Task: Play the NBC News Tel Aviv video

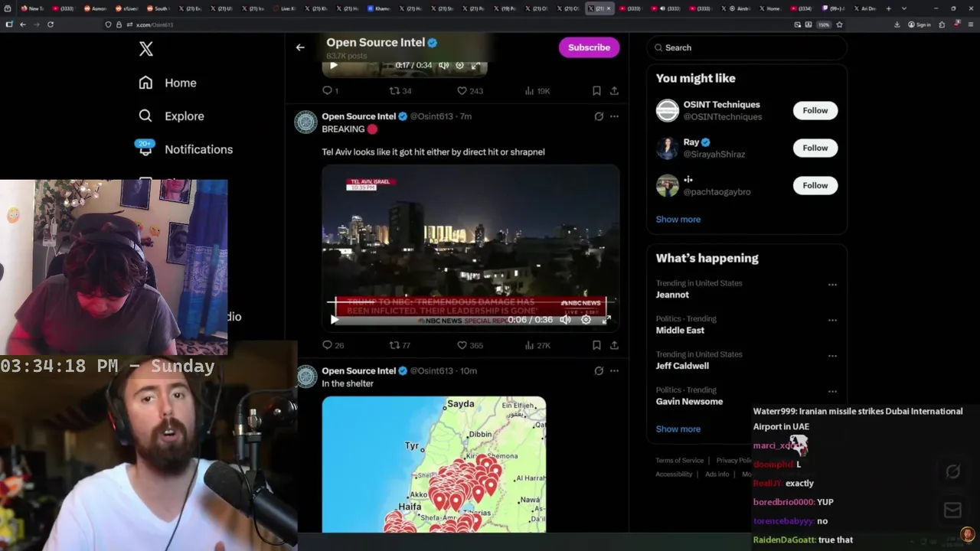Action: (x=334, y=320)
